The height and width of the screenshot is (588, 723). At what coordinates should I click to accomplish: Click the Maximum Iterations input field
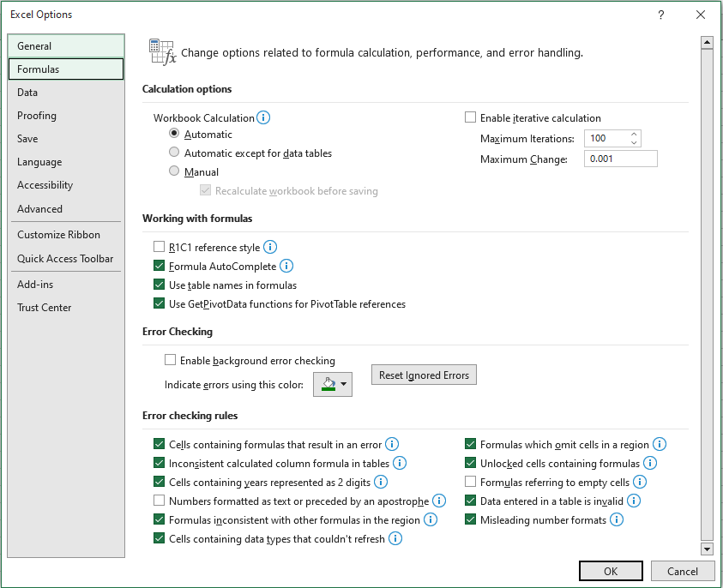[x=606, y=138]
